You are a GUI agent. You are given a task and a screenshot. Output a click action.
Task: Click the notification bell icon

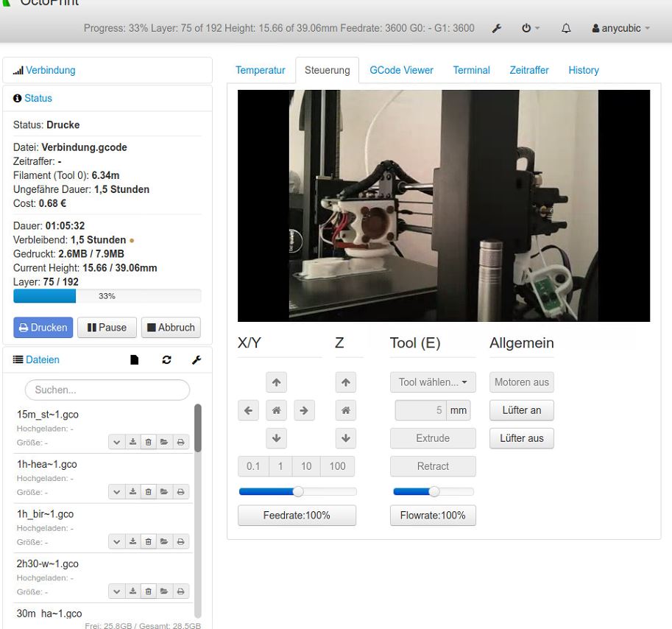(566, 28)
